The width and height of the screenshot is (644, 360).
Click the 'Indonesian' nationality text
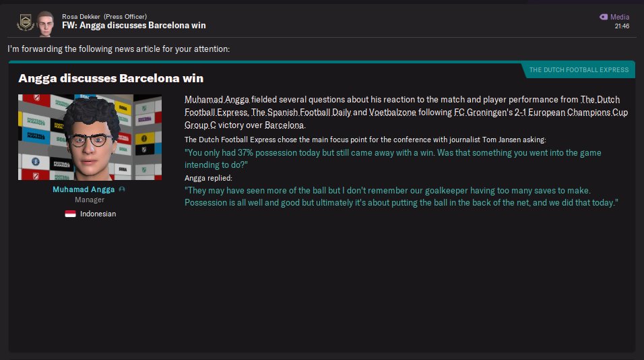coord(98,214)
